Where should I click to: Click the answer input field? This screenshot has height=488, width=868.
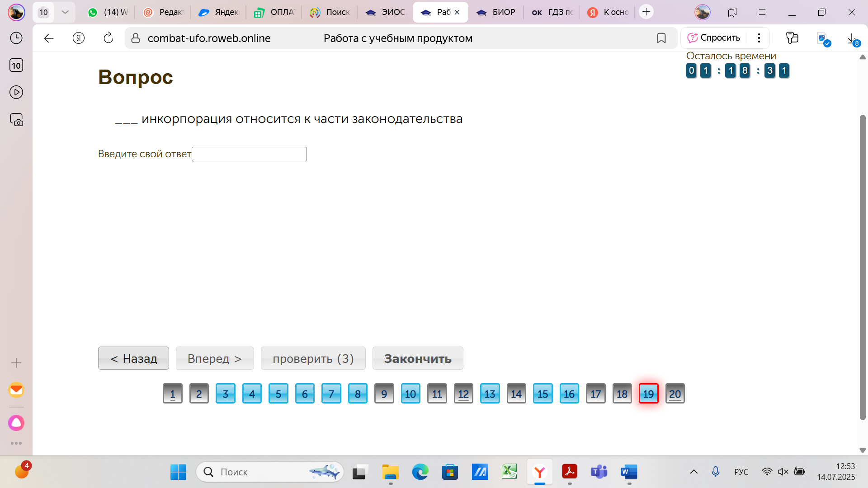click(x=249, y=154)
